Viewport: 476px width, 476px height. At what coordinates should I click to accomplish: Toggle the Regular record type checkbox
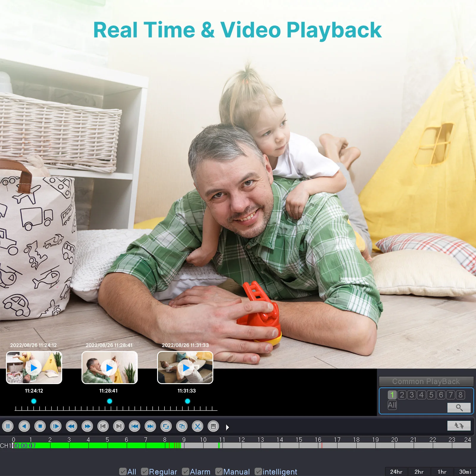(x=145, y=472)
